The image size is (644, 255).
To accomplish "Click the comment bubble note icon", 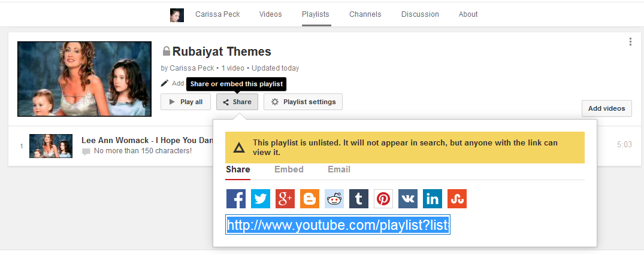I will (x=86, y=151).
